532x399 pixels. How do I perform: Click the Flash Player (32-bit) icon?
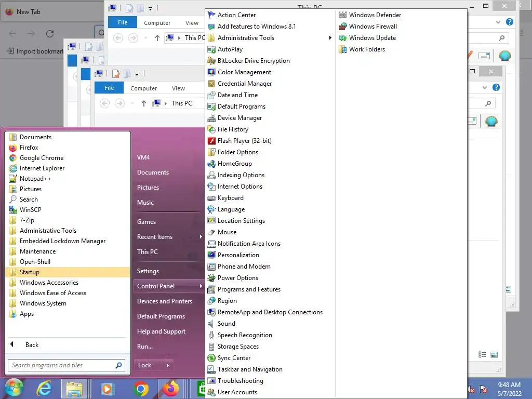click(211, 141)
